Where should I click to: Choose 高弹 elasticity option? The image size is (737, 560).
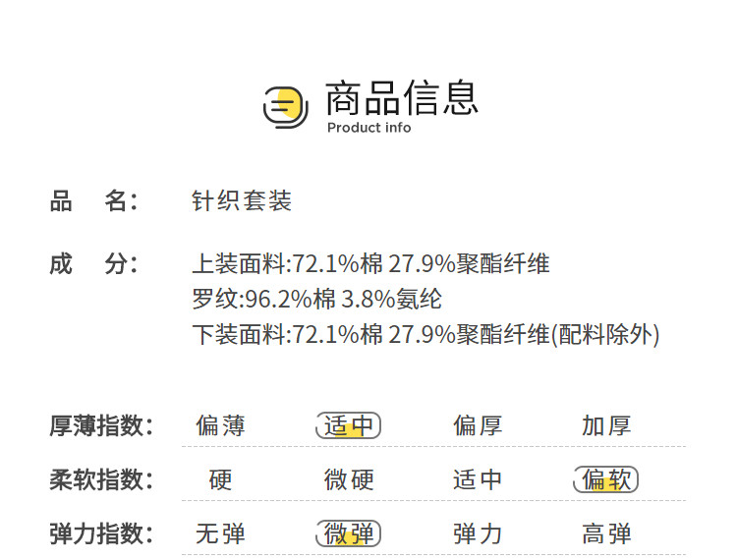click(x=606, y=533)
